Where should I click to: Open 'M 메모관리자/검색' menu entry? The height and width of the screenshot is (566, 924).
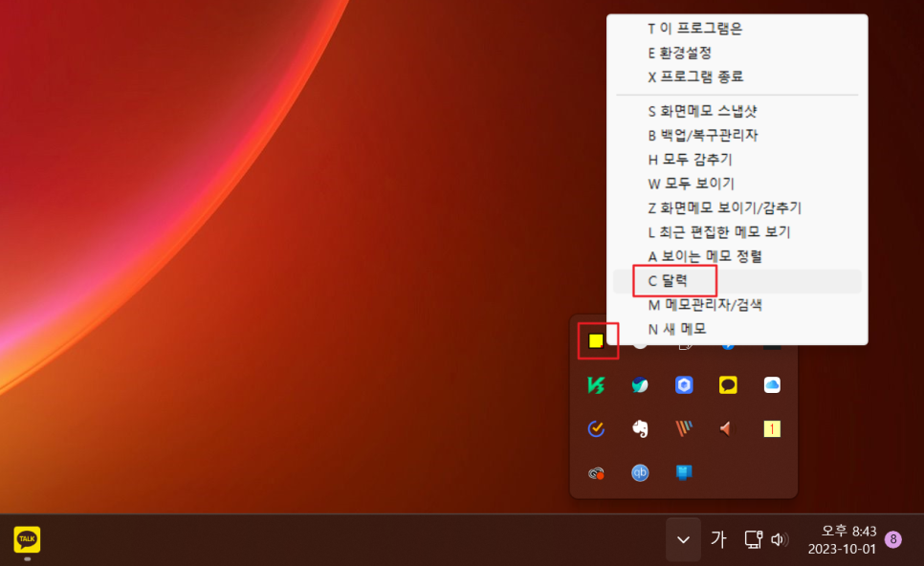point(737,304)
